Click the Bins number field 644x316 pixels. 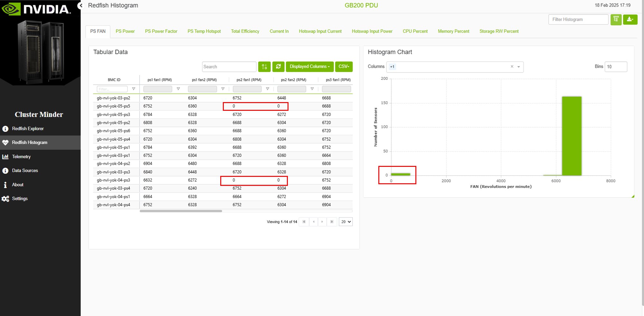coord(616,67)
